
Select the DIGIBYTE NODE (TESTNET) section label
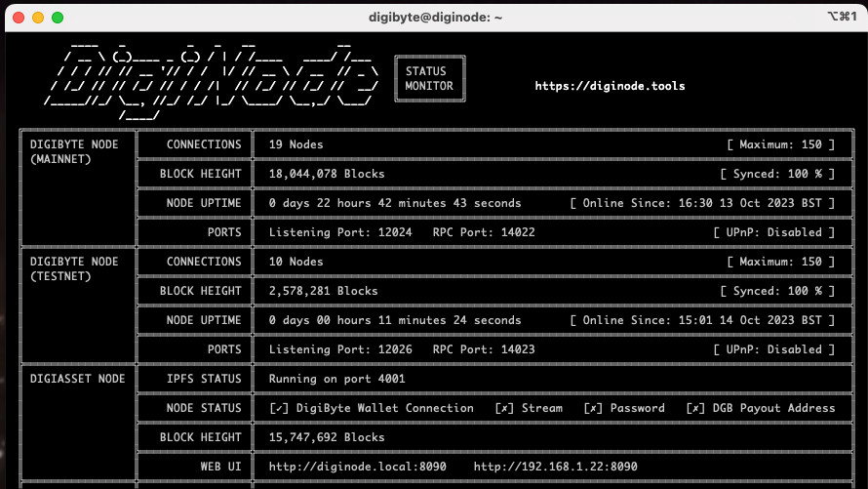(73, 268)
